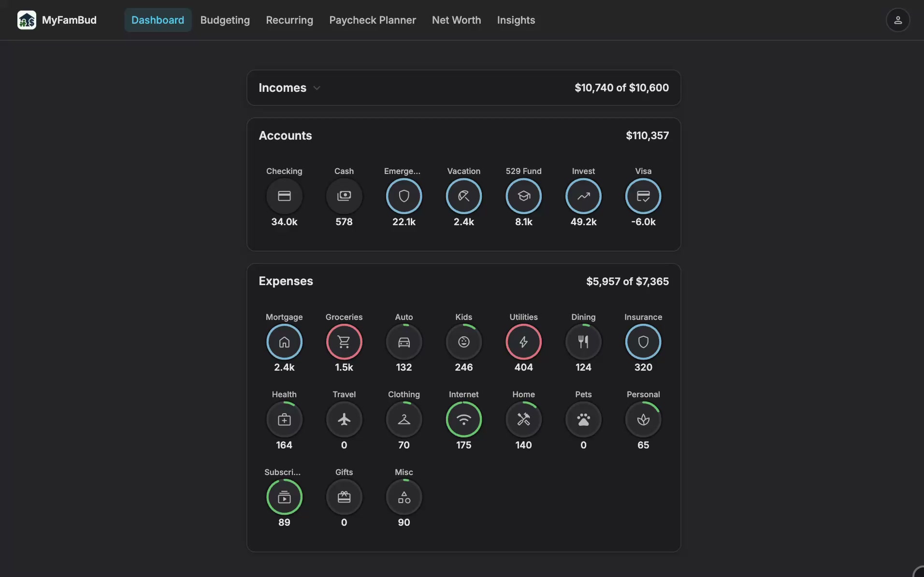This screenshot has height=577, width=924.
Task: Open the Net Worth page
Action: [456, 20]
